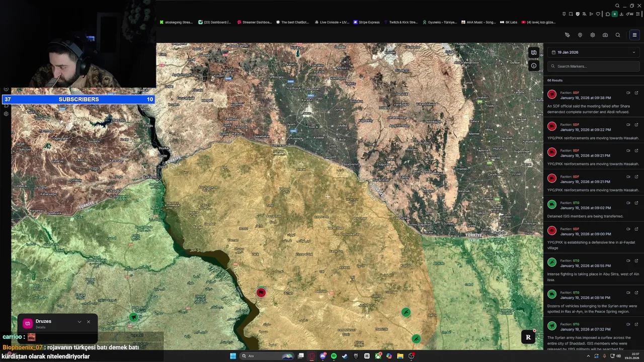
Task: Show hidden system tray icons chevron
Action: click(588, 356)
